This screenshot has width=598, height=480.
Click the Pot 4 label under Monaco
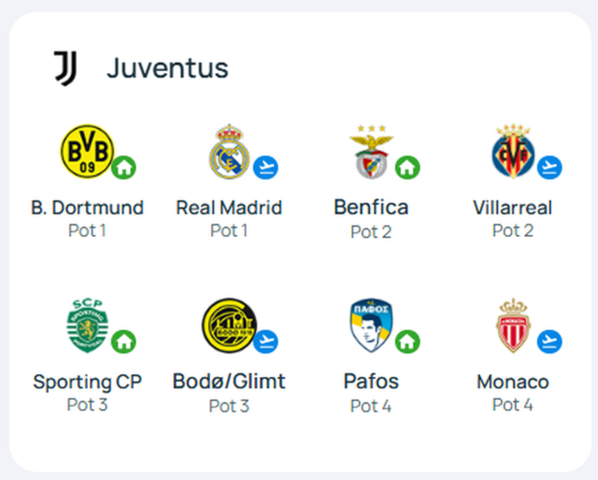[x=513, y=405]
